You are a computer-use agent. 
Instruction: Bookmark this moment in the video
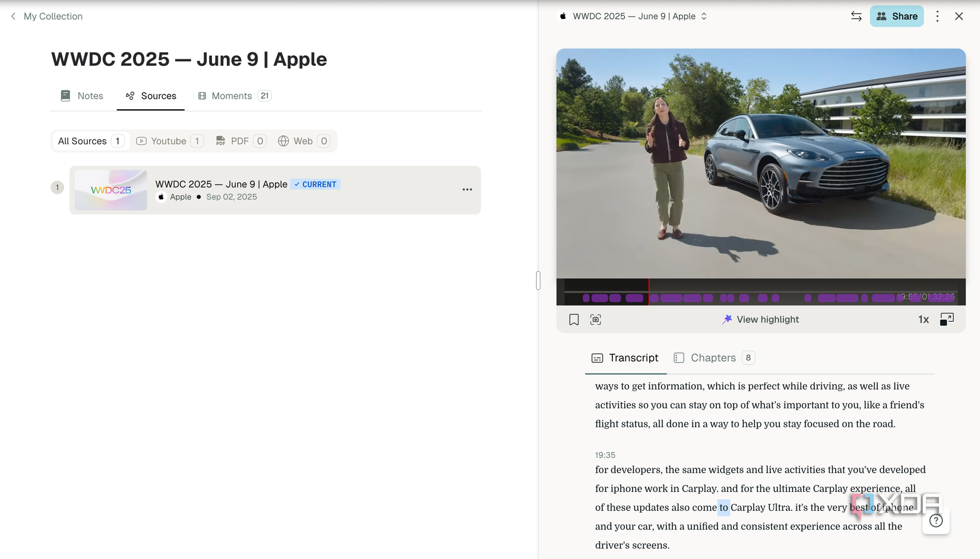point(574,319)
